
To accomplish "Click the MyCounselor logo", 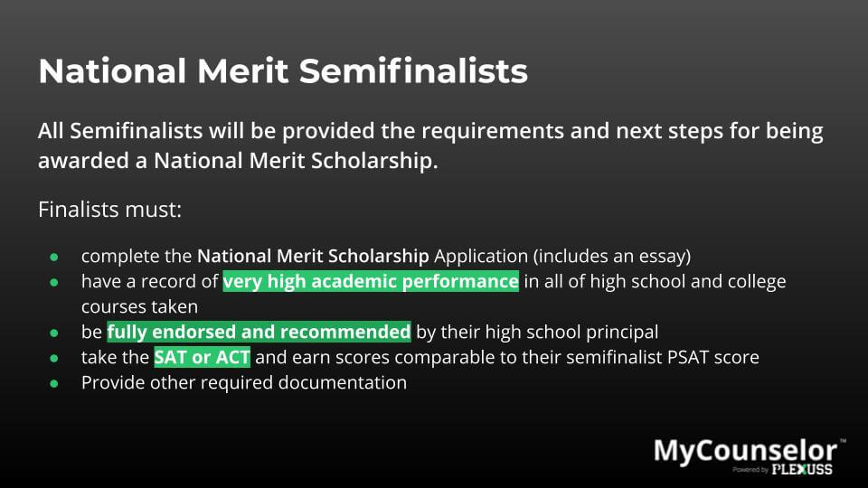I will 745,452.
